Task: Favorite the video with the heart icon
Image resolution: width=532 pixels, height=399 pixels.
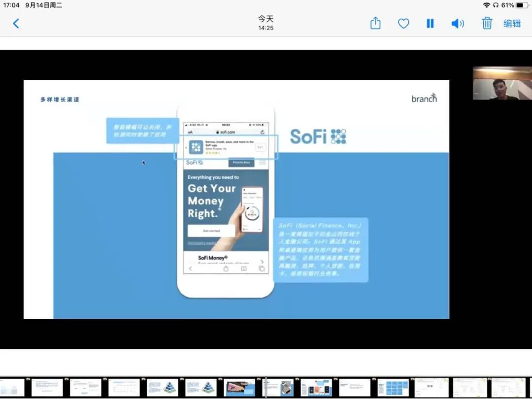Action: click(403, 24)
